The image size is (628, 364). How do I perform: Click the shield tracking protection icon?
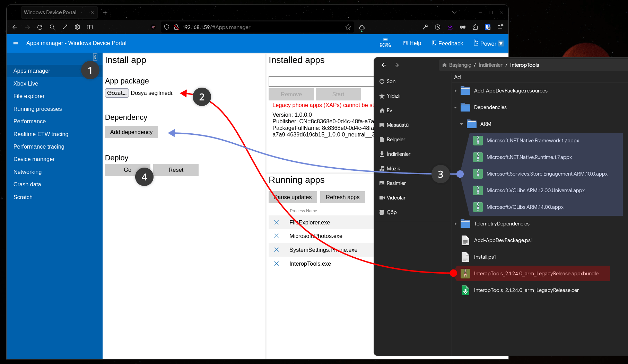coord(167,27)
